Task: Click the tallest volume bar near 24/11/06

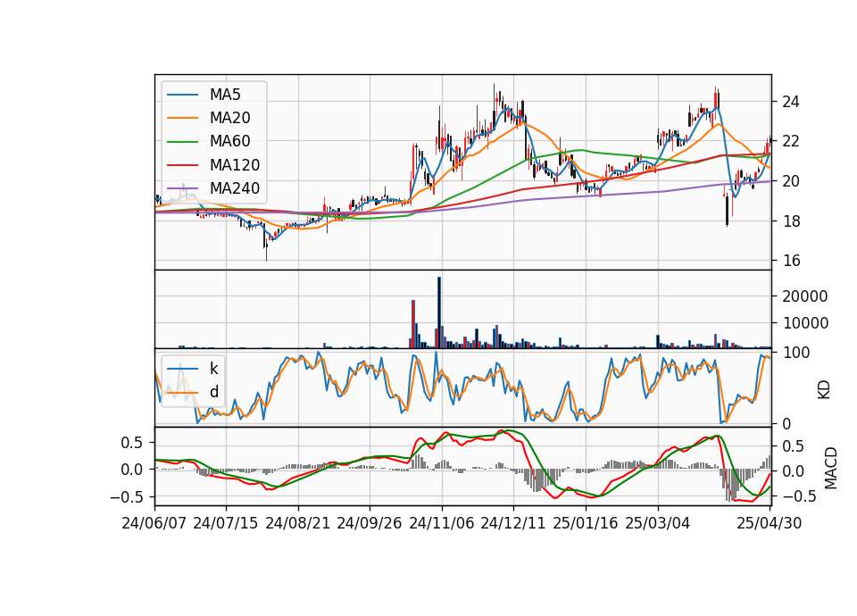Action: coord(439,312)
